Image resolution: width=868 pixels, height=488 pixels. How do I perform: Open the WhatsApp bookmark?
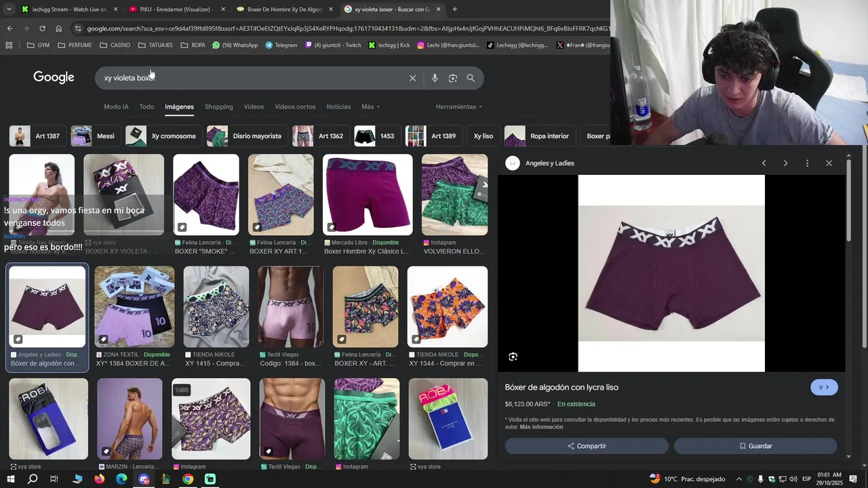point(235,45)
